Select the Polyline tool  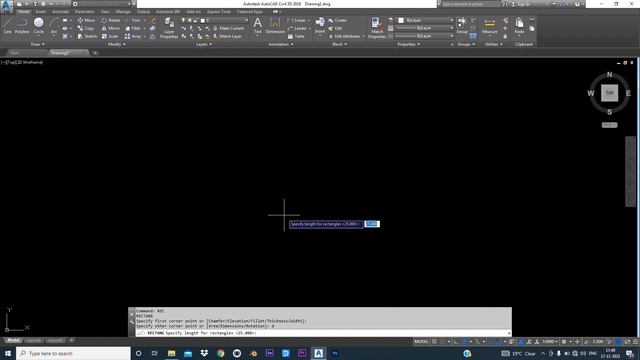[22, 25]
